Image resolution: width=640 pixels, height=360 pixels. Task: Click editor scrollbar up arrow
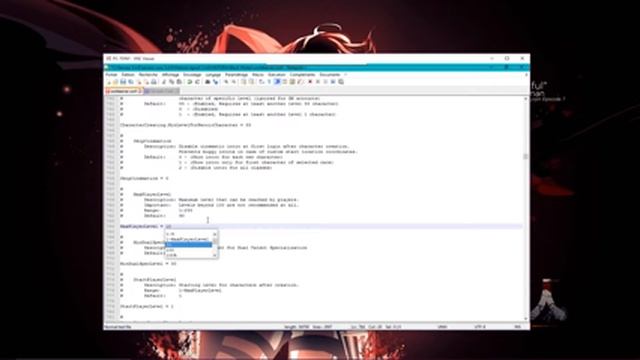pyautogui.click(x=526, y=99)
